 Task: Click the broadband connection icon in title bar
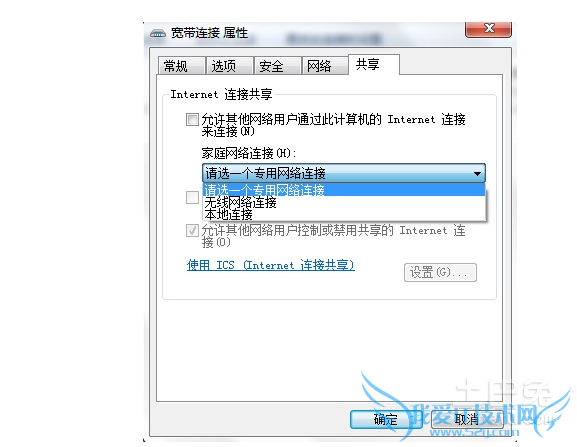pyautogui.click(x=158, y=34)
